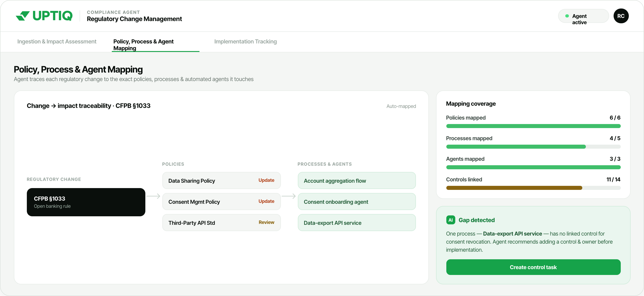Click the Update tag on Consent Mgmt Policy

pos(266,201)
